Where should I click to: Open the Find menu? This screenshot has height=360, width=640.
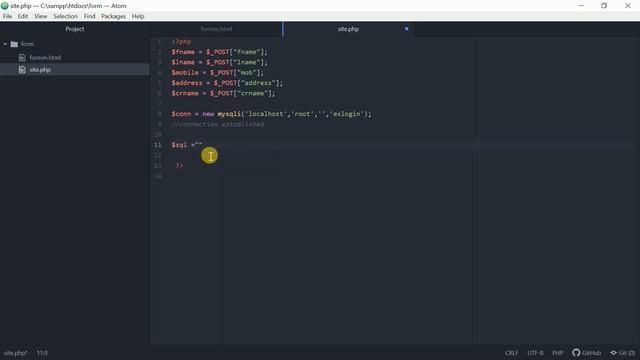[x=89, y=16]
